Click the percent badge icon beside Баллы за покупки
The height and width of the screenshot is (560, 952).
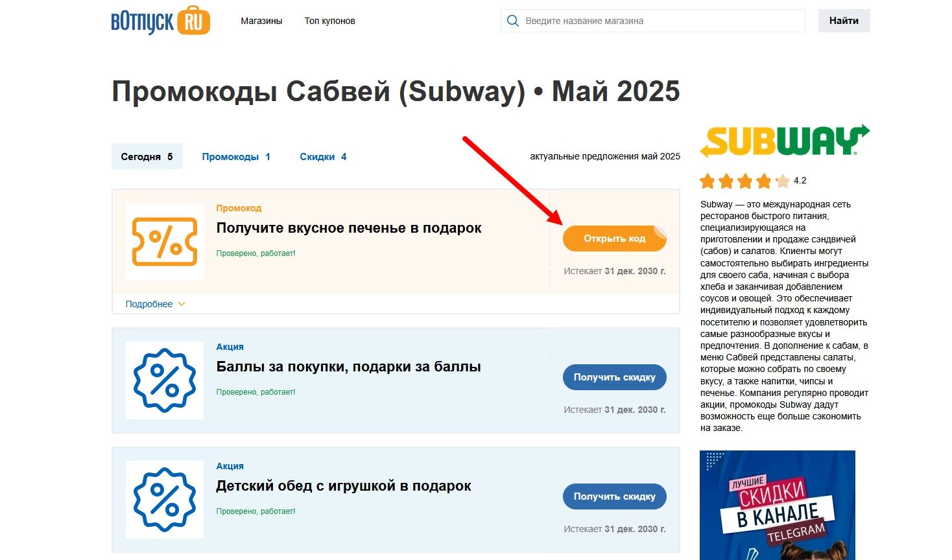tap(164, 380)
